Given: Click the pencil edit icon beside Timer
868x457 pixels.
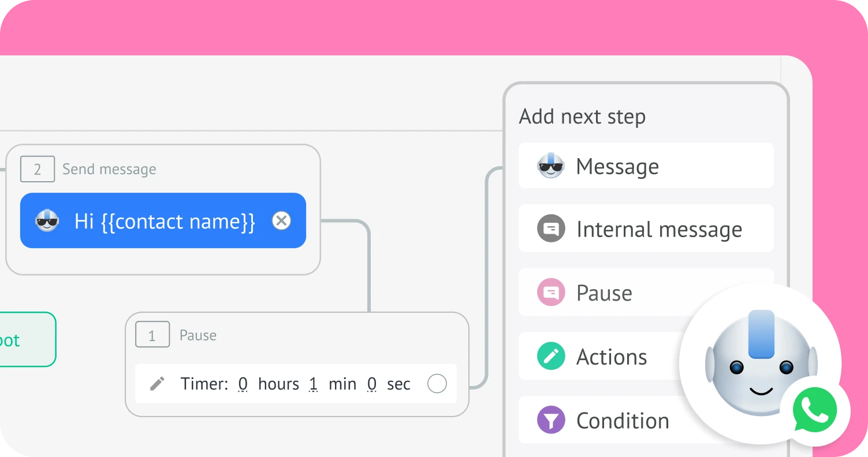Looking at the screenshot, I should (x=157, y=384).
